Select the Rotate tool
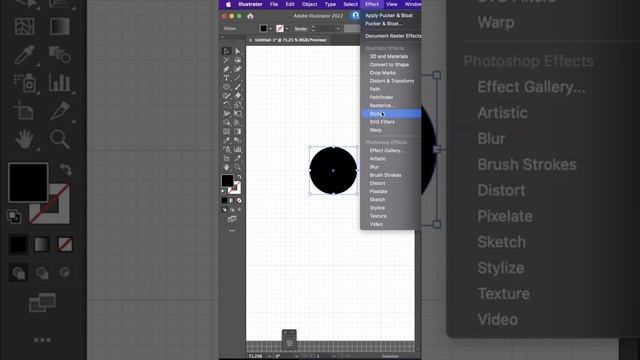640x360 pixels. click(227, 105)
